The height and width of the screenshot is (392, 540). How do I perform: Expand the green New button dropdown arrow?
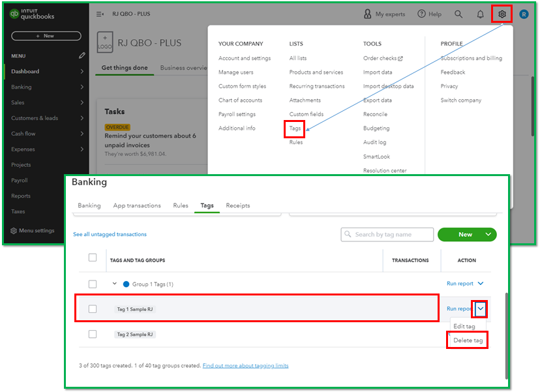pos(488,235)
